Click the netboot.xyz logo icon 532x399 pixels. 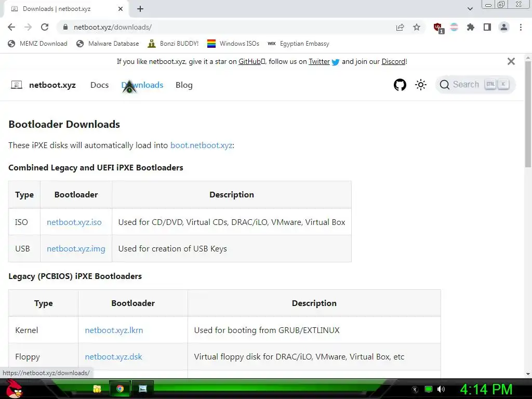click(17, 85)
